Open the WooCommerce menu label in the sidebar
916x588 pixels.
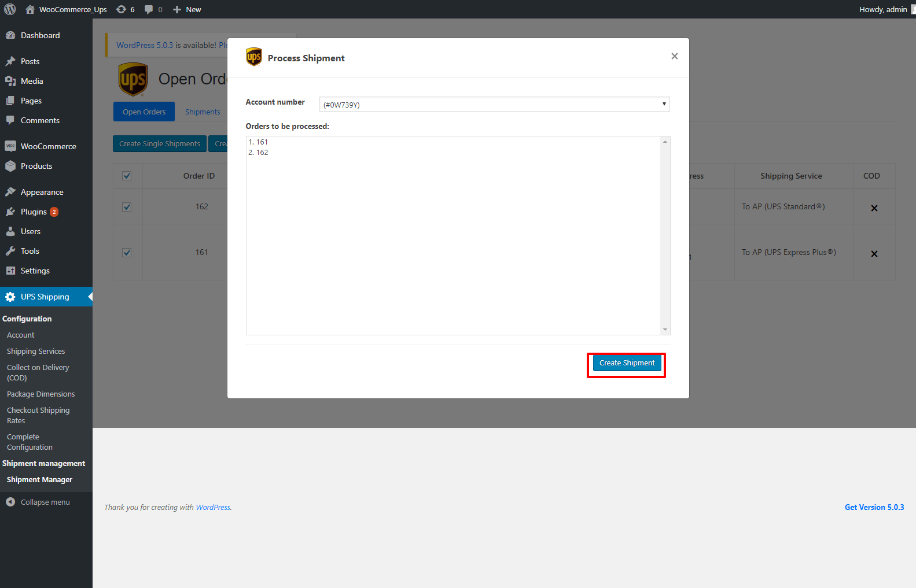[x=49, y=146]
